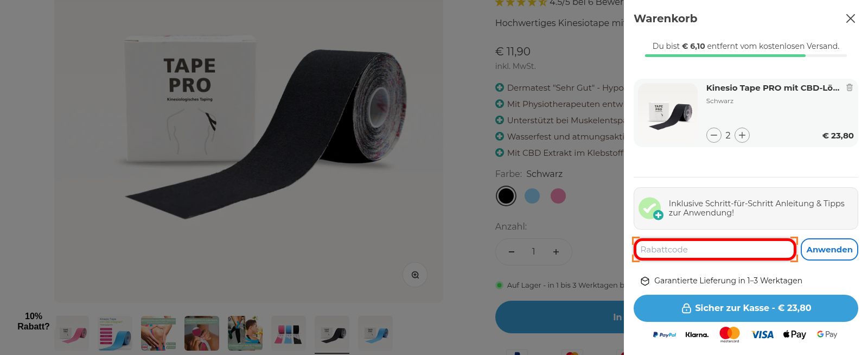Click the Klarna payment logo
Image resolution: width=868 pixels, height=355 pixels.
697,335
